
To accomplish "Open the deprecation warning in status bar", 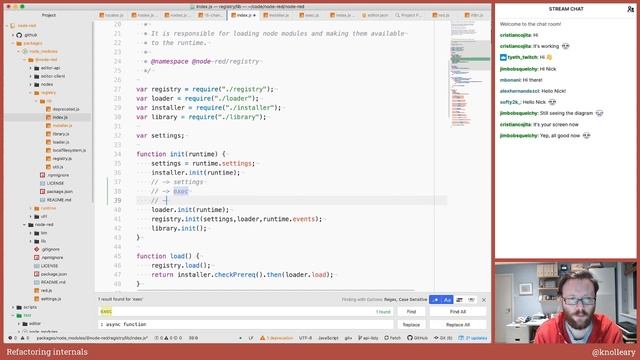I will (277, 338).
